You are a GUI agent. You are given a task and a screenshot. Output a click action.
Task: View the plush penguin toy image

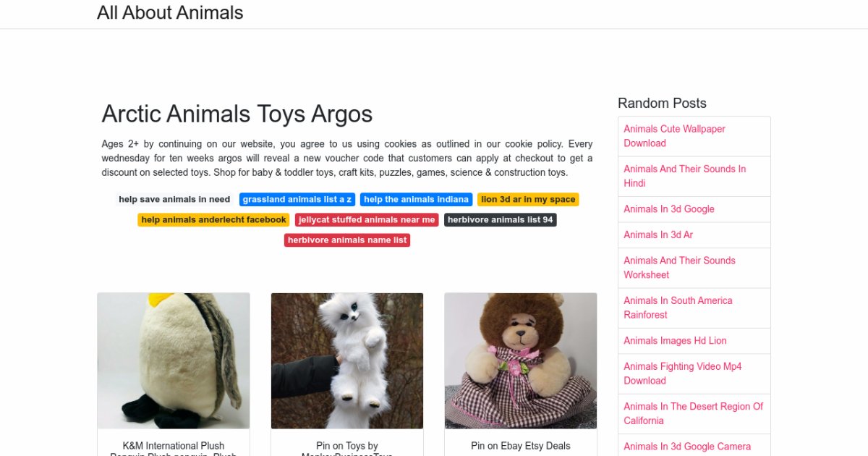point(174,360)
